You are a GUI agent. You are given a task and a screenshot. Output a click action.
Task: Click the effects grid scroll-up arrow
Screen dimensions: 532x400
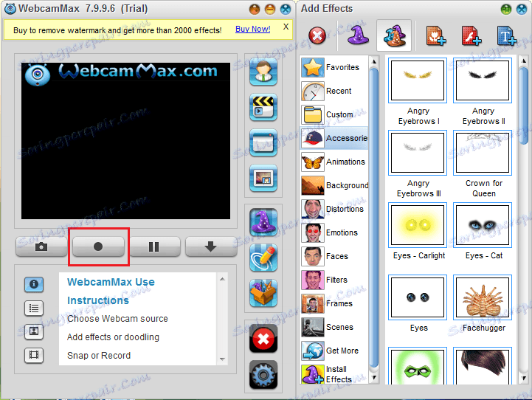524,61
